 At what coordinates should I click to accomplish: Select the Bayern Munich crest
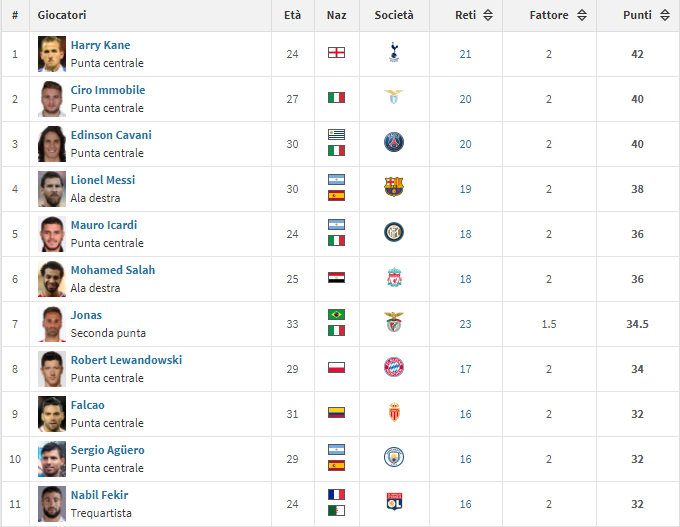(394, 367)
